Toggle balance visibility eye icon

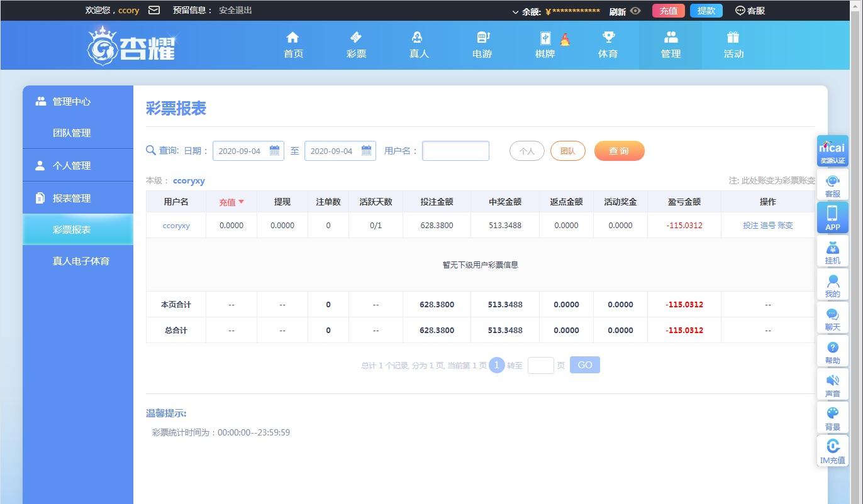coord(635,11)
